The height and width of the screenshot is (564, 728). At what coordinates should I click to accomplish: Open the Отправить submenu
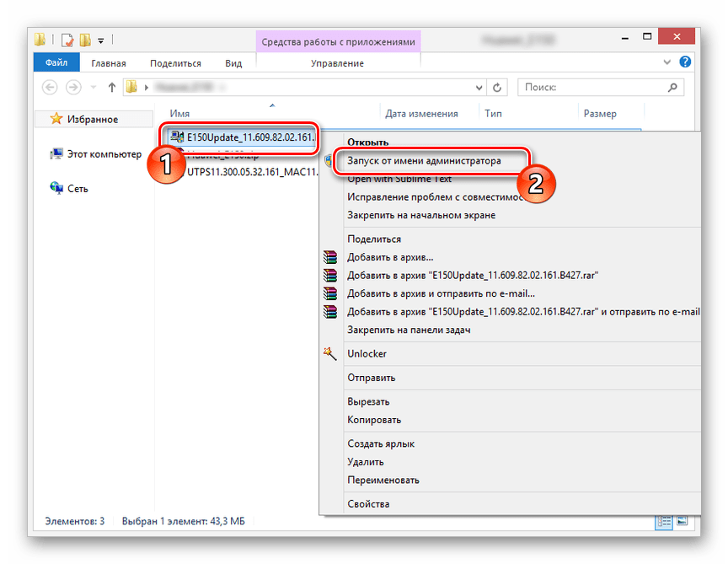click(372, 378)
